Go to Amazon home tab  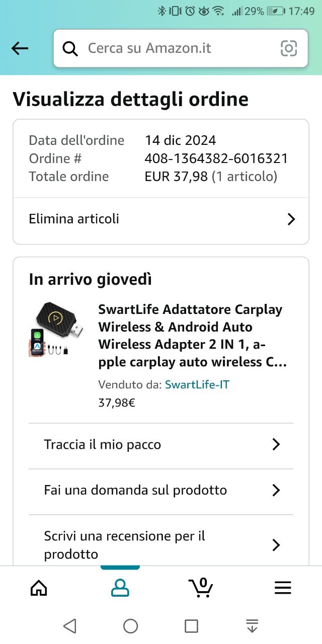[x=39, y=588]
